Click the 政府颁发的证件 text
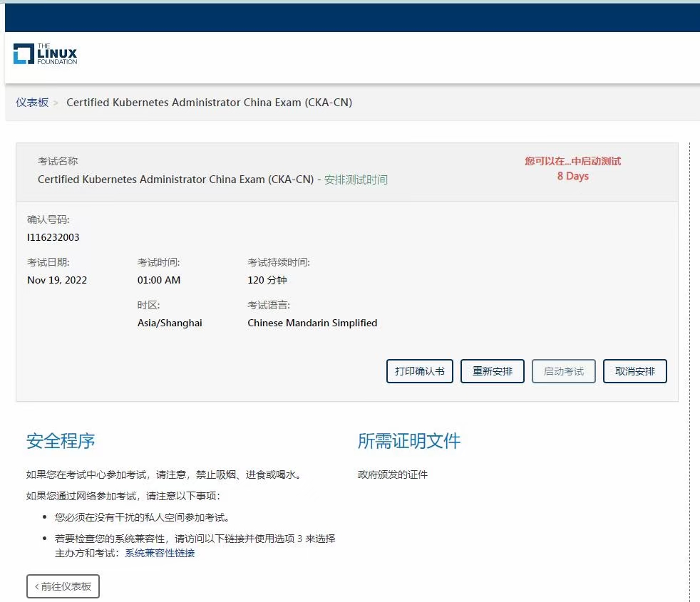The width and height of the screenshot is (700, 602). [x=393, y=474]
